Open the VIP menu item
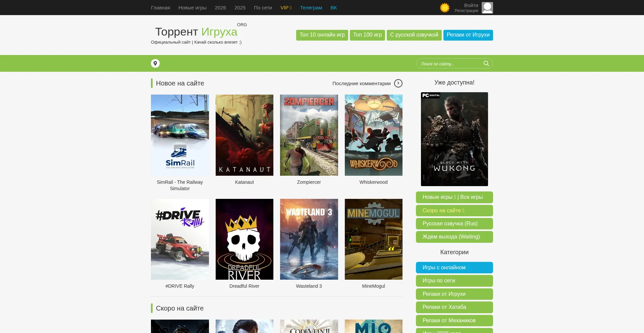Image resolution: width=644 pixels, height=333 pixels. pyautogui.click(x=286, y=8)
